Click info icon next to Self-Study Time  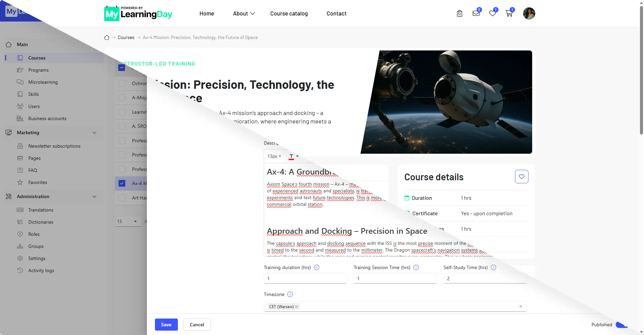(493, 267)
